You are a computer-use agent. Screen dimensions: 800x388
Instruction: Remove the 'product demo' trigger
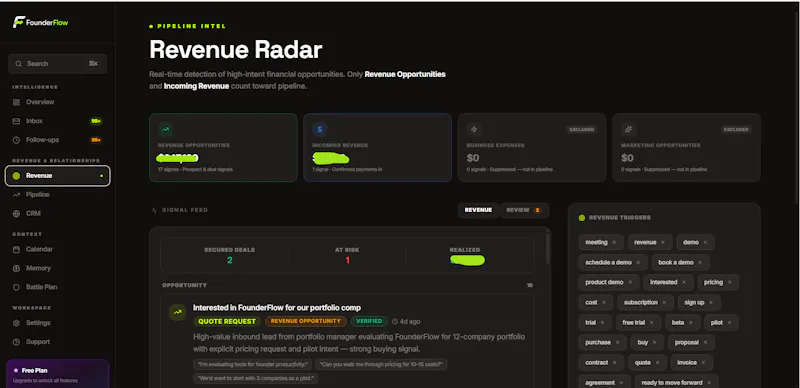tap(630, 282)
